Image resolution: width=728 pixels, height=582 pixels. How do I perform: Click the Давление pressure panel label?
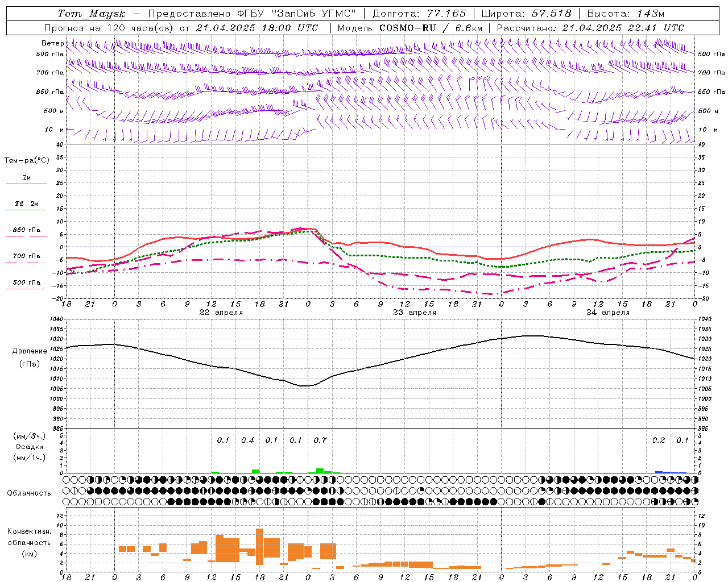(x=29, y=351)
